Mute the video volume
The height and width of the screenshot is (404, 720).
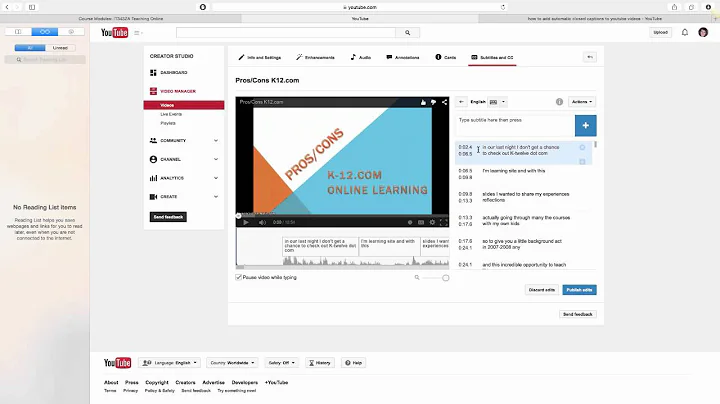pos(262,222)
